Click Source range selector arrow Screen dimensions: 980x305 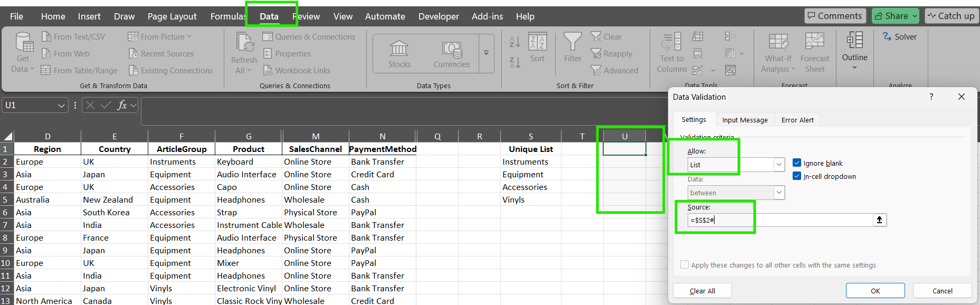(879, 220)
